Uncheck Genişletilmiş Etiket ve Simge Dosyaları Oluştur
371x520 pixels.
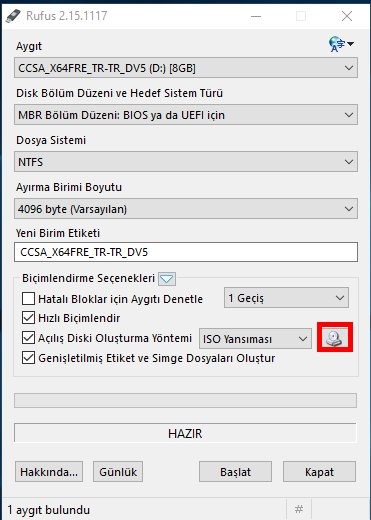(x=28, y=358)
